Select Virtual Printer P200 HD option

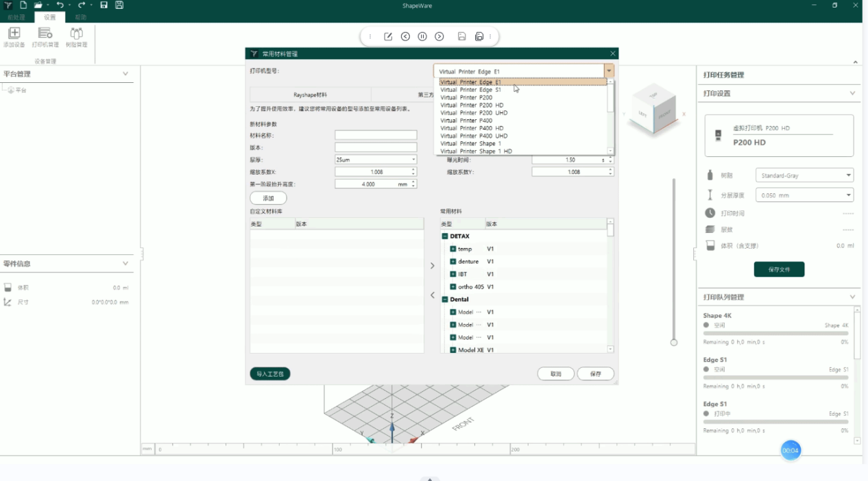pyautogui.click(x=522, y=106)
